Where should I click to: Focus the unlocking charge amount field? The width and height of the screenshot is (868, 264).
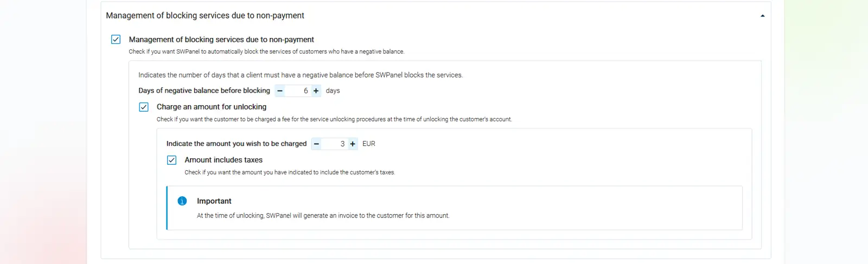point(335,144)
